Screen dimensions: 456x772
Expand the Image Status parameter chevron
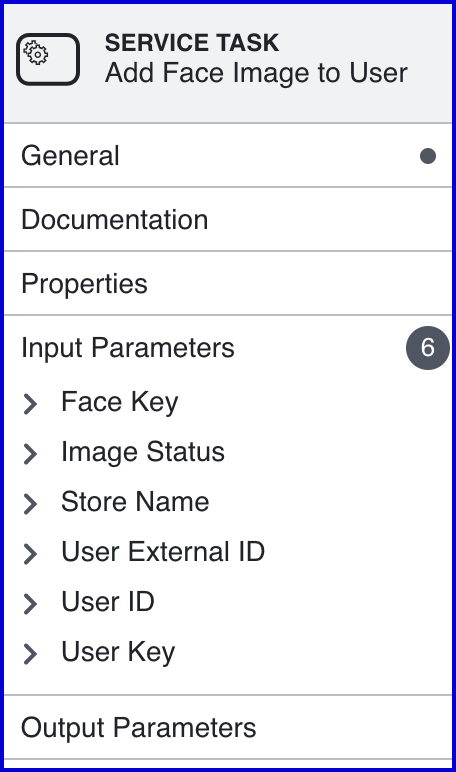[31, 454]
